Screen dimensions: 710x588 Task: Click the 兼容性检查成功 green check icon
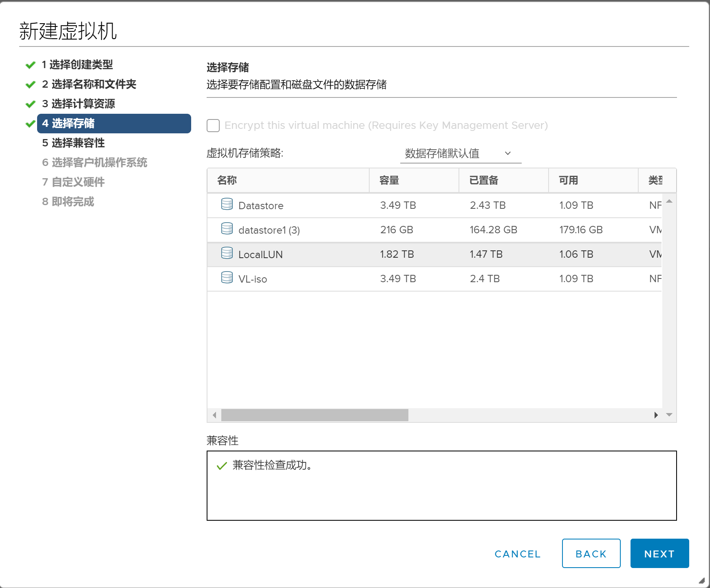222,466
